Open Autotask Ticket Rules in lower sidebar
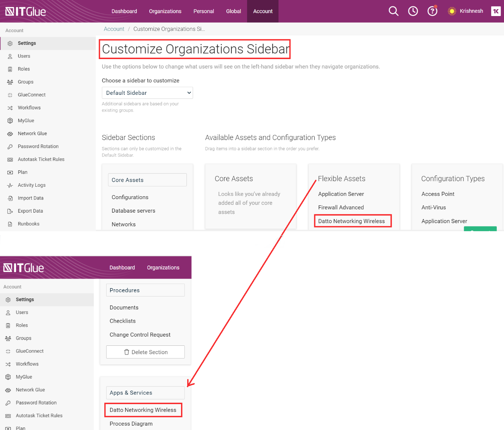The height and width of the screenshot is (430, 504). click(x=39, y=416)
